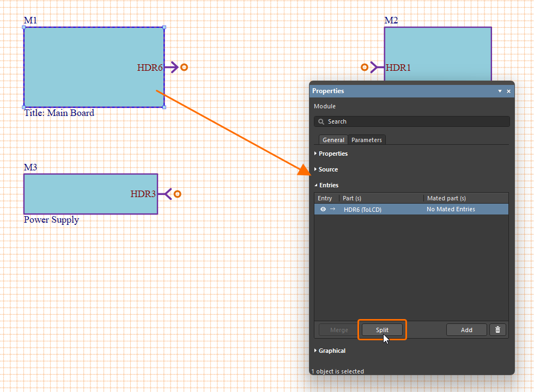Click the Split button

(382, 329)
